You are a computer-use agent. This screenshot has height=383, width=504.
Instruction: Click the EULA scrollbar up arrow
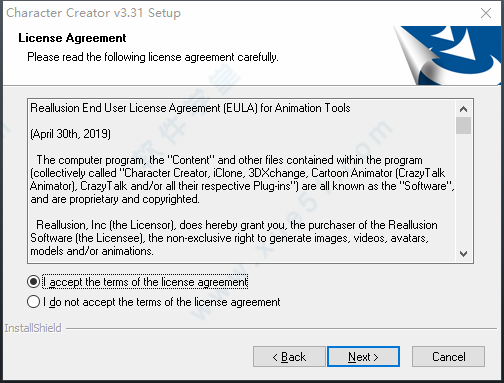463,109
